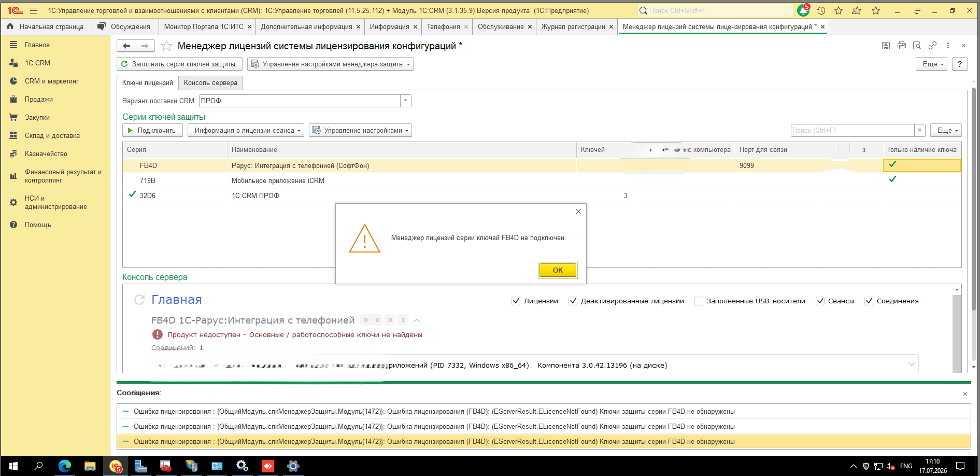Image resolution: width=980 pixels, height=476 pixels.
Task: Open the Казначейство section in sidebar
Action: 46,153
